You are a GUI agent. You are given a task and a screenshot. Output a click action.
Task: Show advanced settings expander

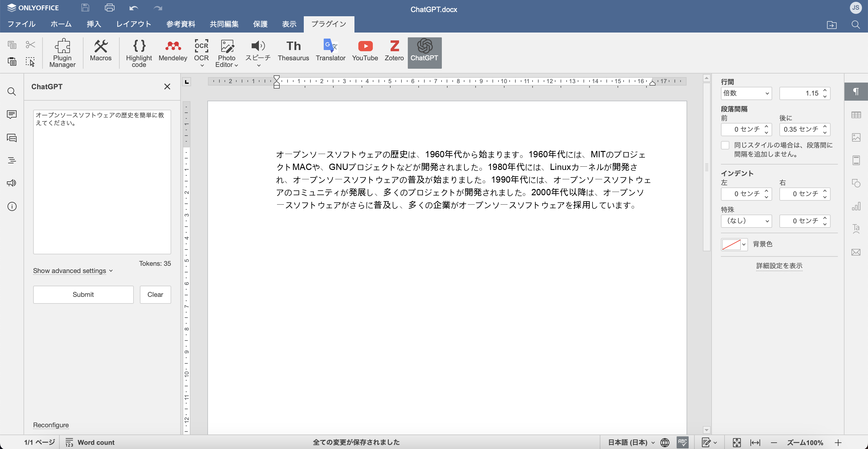73,271
